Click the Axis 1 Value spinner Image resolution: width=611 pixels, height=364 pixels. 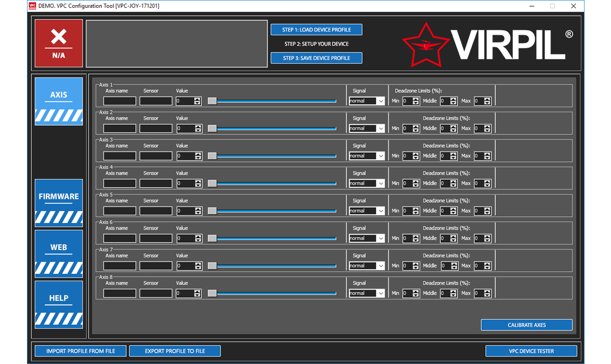coord(189,101)
